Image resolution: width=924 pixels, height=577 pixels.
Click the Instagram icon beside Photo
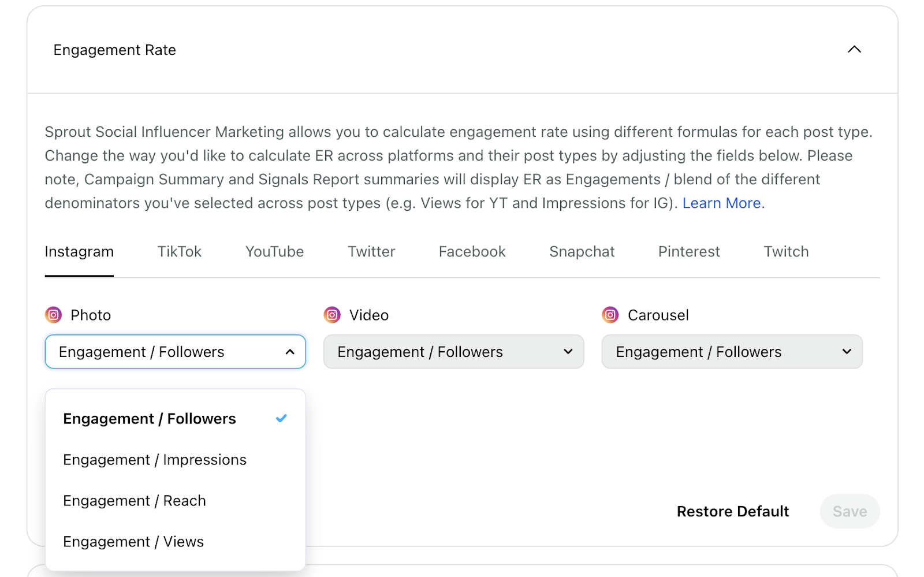point(54,315)
